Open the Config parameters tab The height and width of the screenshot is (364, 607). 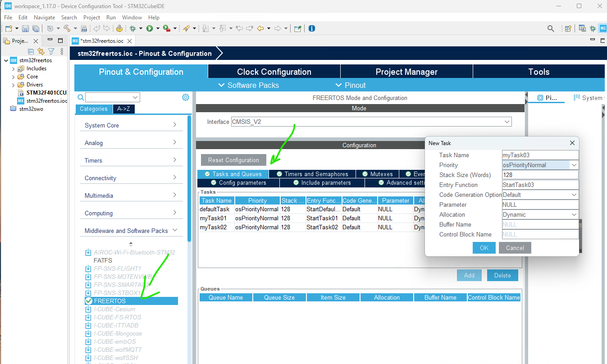click(x=238, y=183)
